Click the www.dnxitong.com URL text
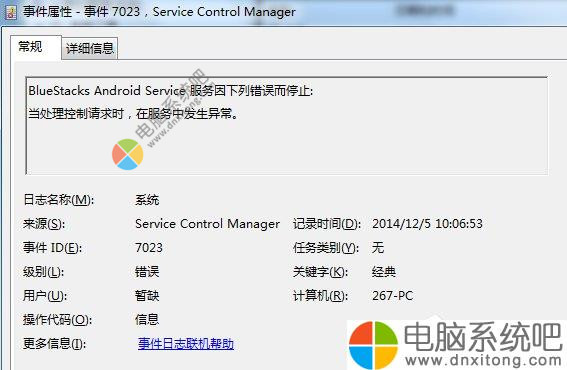The height and width of the screenshot is (370, 567). click(483, 360)
